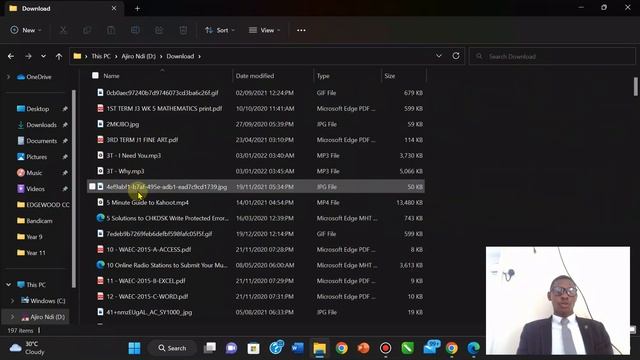Select 2MKJBO.jpg file
Image resolution: width=640 pixels, height=360 pixels.
(256, 124)
